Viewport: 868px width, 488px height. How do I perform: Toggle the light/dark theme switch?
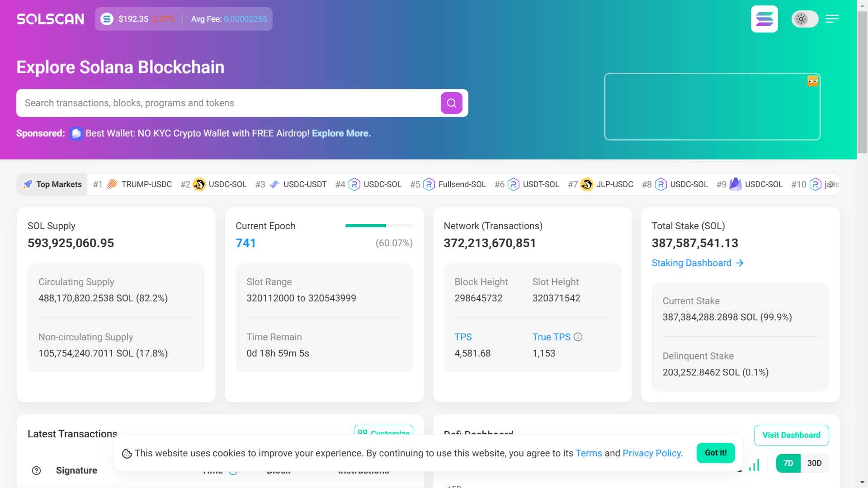[x=805, y=19]
